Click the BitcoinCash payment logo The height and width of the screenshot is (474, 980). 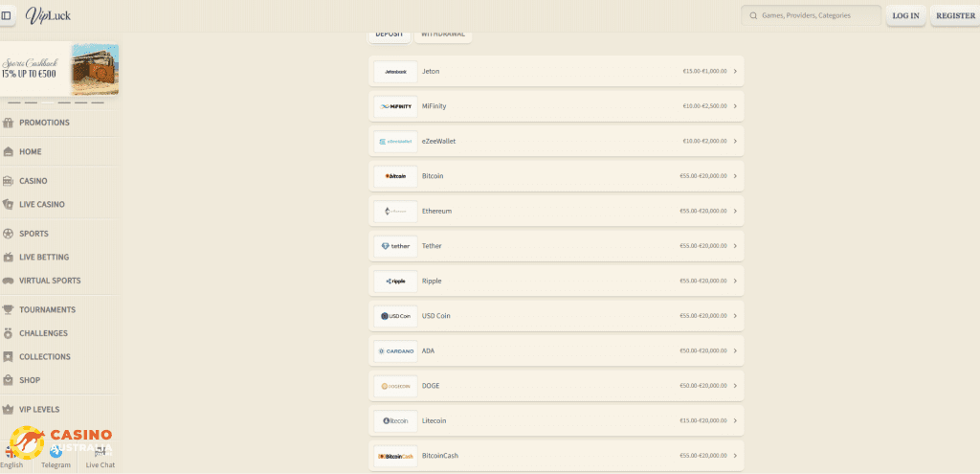[395, 456]
